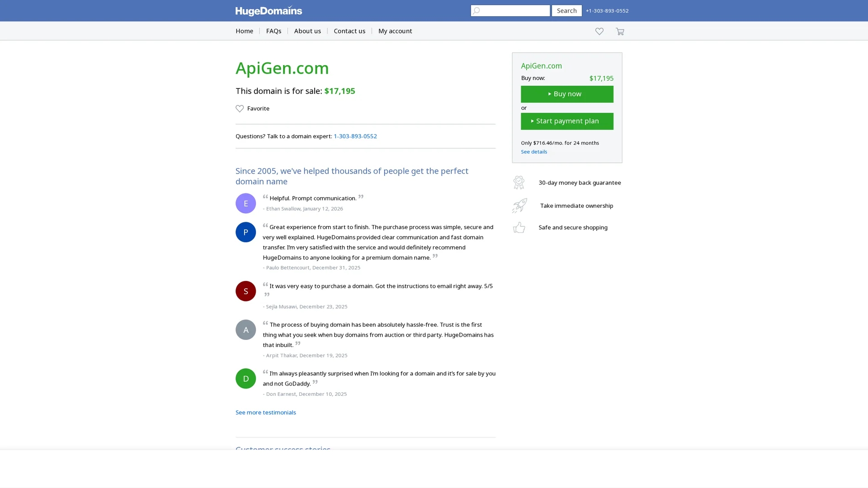Image resolution: width=868 pixels, height=488 pixels.
Task: Click the 'Helpful. Prompt communication.' testimonial
Action: [313, 198]
